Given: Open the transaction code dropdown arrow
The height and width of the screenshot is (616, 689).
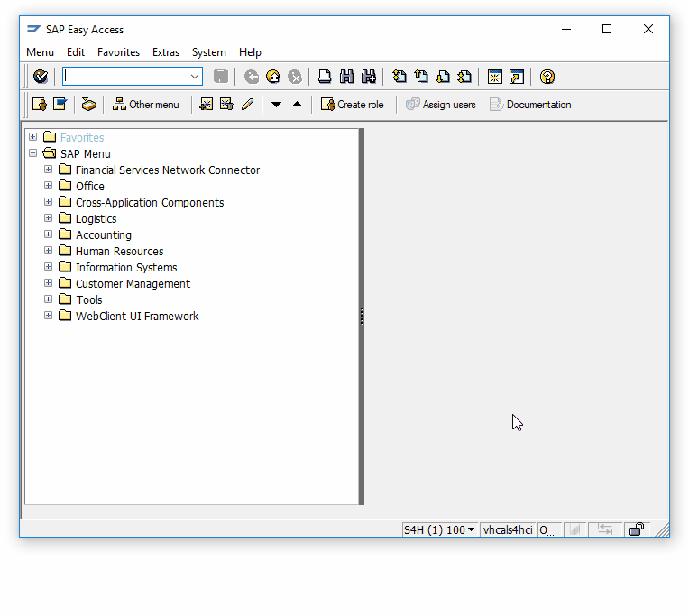Looking at the screenshot, I should pos(195,77).
